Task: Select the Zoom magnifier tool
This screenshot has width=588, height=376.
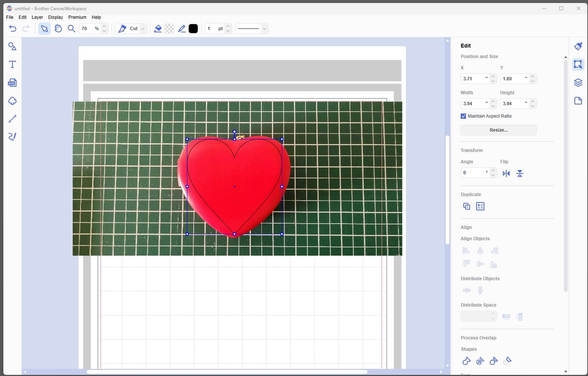Action: [x=71, y=29]
